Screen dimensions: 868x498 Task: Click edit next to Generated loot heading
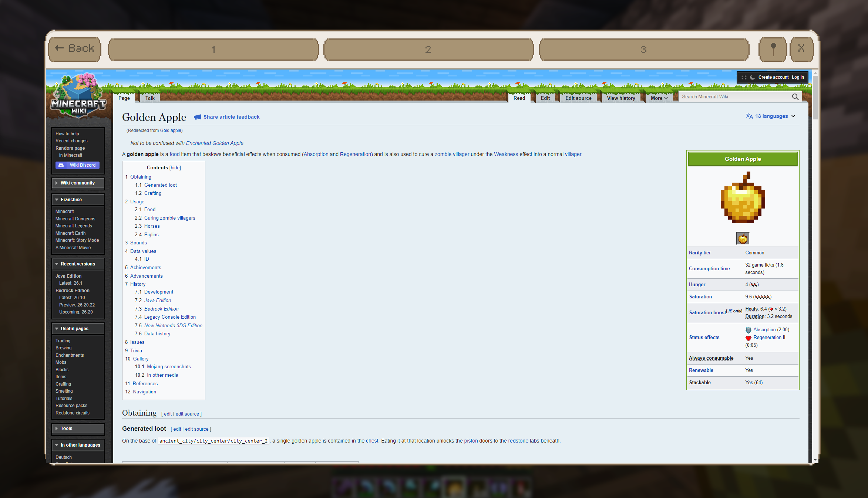(177, 429)
